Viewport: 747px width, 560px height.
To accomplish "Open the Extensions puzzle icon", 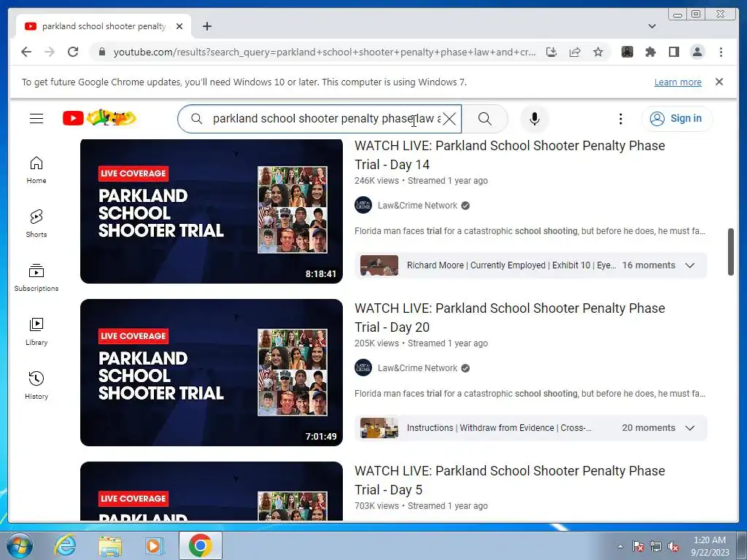I will [x=650, y=52].
